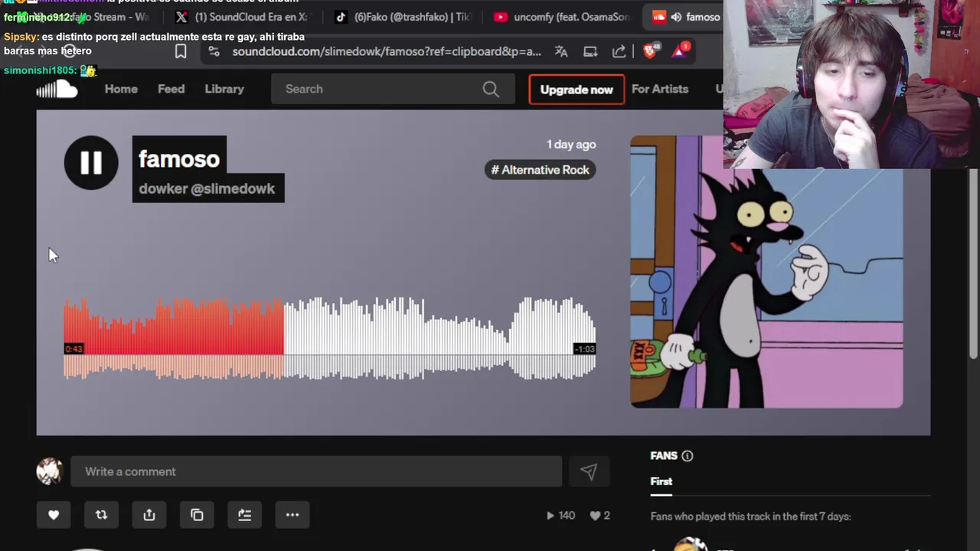
Task: Copy link with the copy icon
Action: [x=197, y=515]
